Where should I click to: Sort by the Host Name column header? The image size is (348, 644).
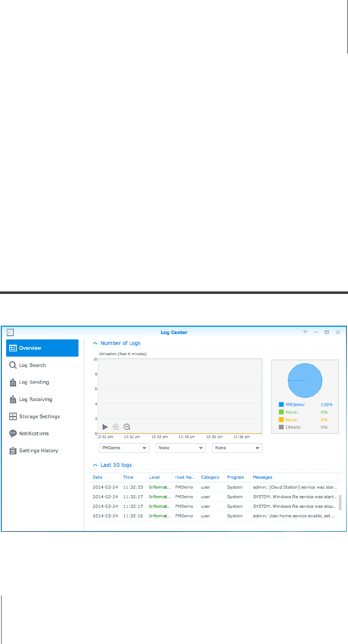(185, 477)
